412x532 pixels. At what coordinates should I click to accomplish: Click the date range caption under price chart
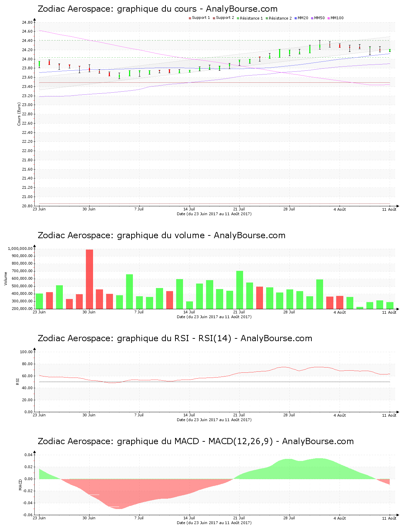(214, 214)
